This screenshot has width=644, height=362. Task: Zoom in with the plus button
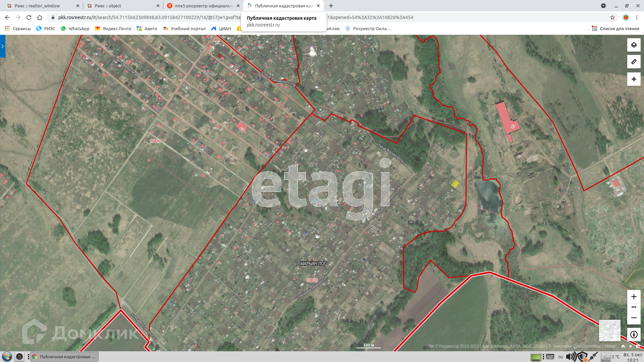pyautogui.click(x=634, y=297)
